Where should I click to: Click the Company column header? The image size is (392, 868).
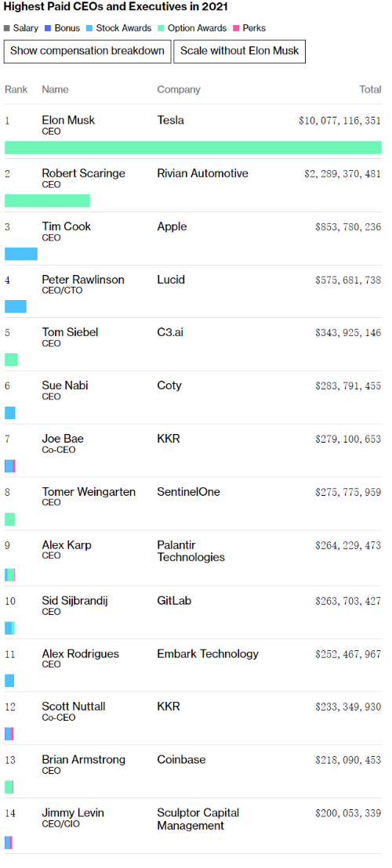click(179, 89)
